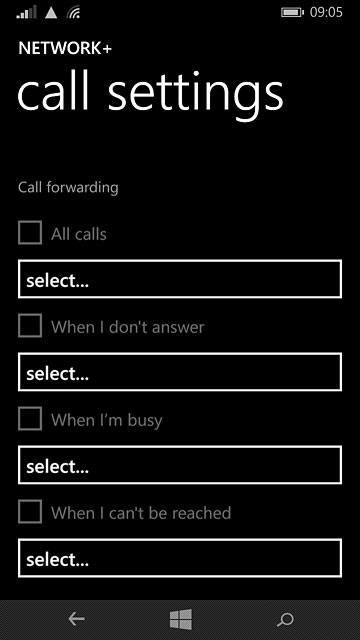Tap the NETWORK+ app title

(x=65, y=49)
